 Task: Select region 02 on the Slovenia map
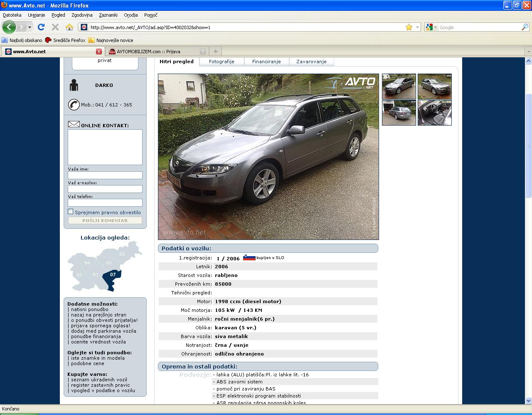[122, 254]
